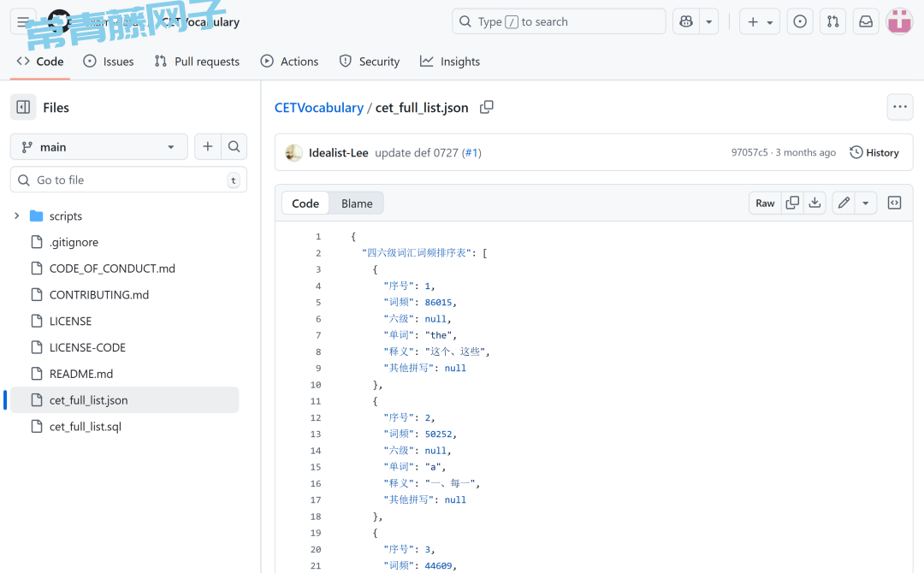Expand the scripts folder
The width and height of the screenshot is (924, 573).
[16, 216]
